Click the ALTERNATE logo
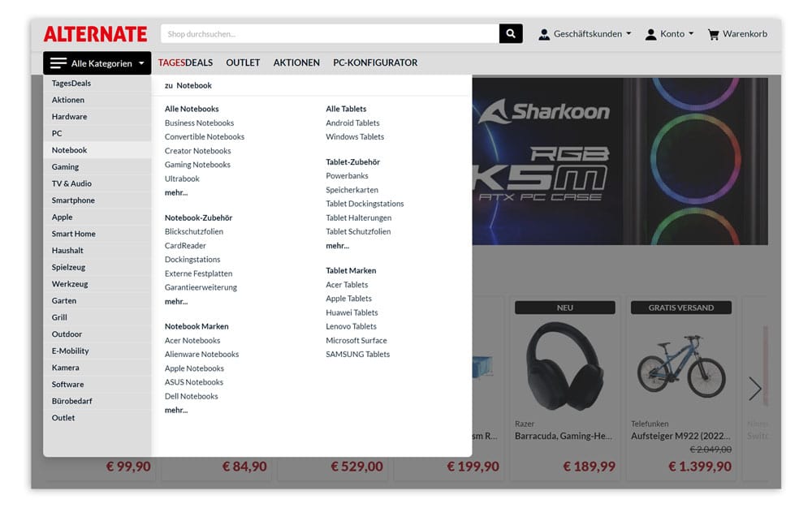Viewport: 812px width, 508px height. click(x=95, y=34)
